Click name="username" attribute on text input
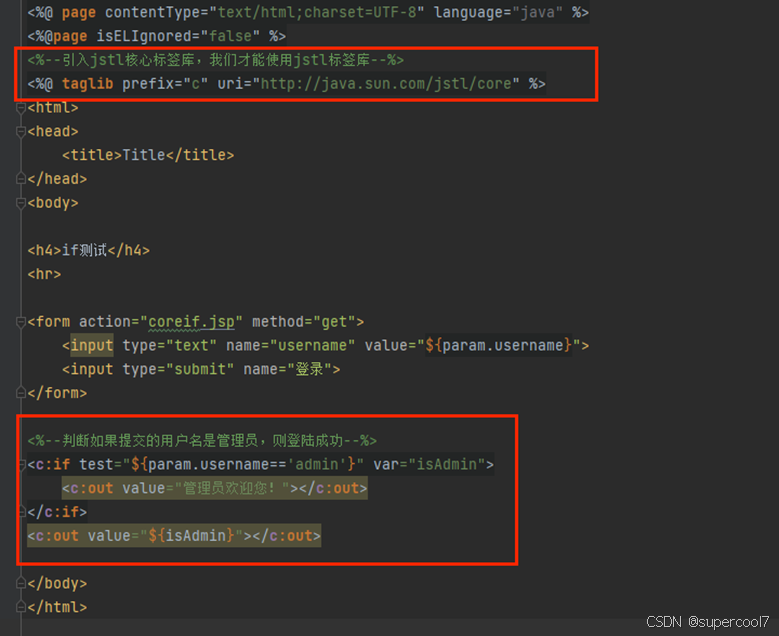Screen dimensions: 779x636 pos(291,345)
